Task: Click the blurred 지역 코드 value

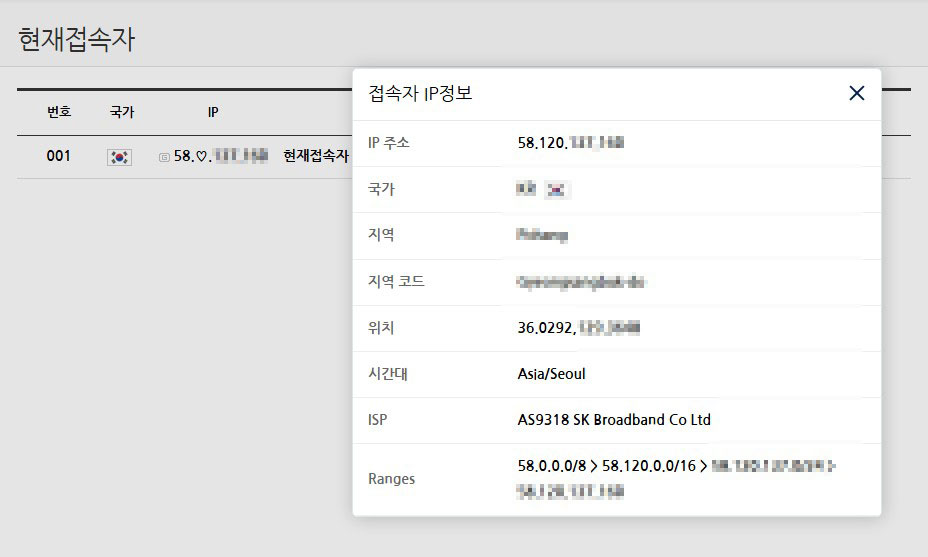Action: pyautogui.click(x=580, y=282)
